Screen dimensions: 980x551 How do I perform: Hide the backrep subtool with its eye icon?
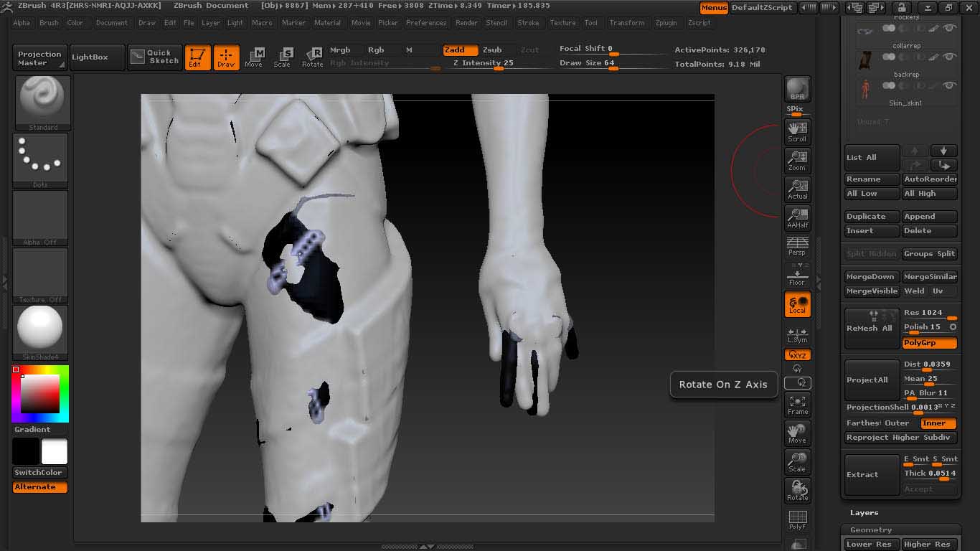point(948,84)
